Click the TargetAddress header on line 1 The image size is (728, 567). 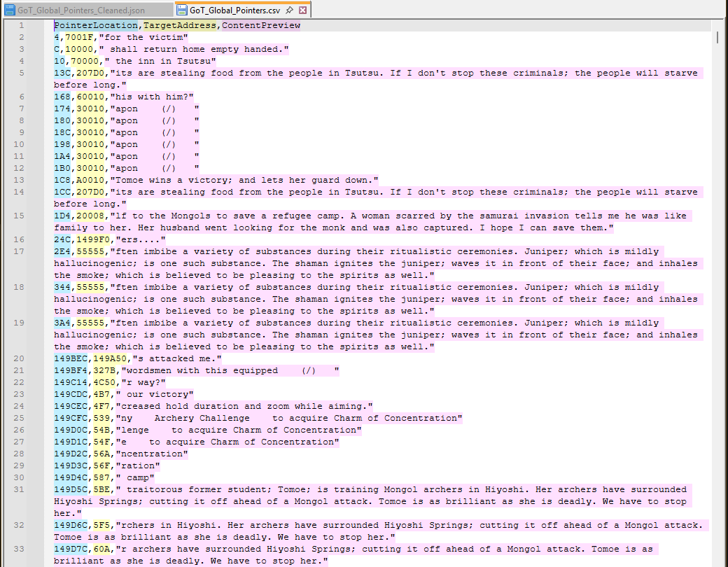pos(180,25)
